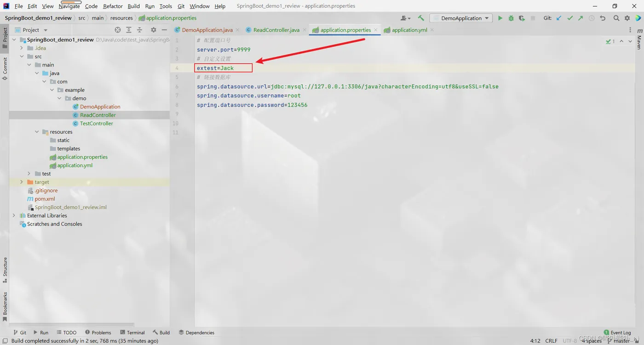644x345 pixels.
Task: Open Project panel options gear
Action: (x=154, y=30)
